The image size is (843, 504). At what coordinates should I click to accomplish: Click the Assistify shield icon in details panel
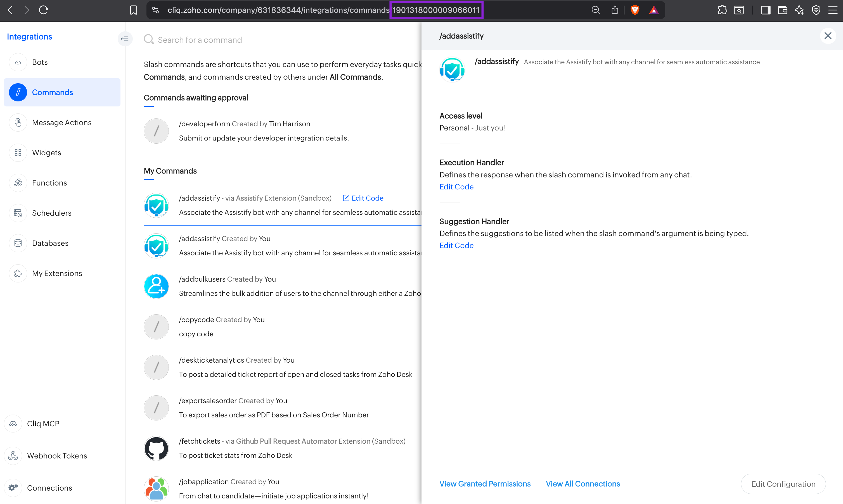coord(452,70)
